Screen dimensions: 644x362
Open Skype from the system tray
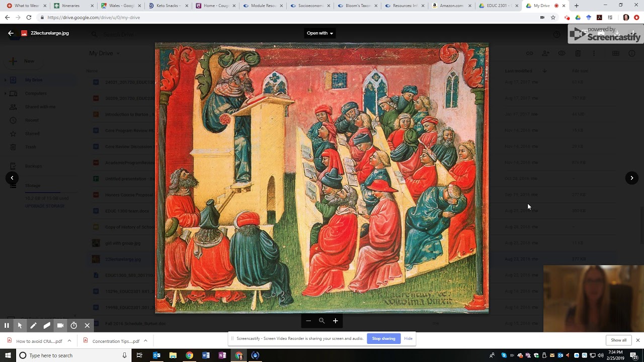point(504,355)
